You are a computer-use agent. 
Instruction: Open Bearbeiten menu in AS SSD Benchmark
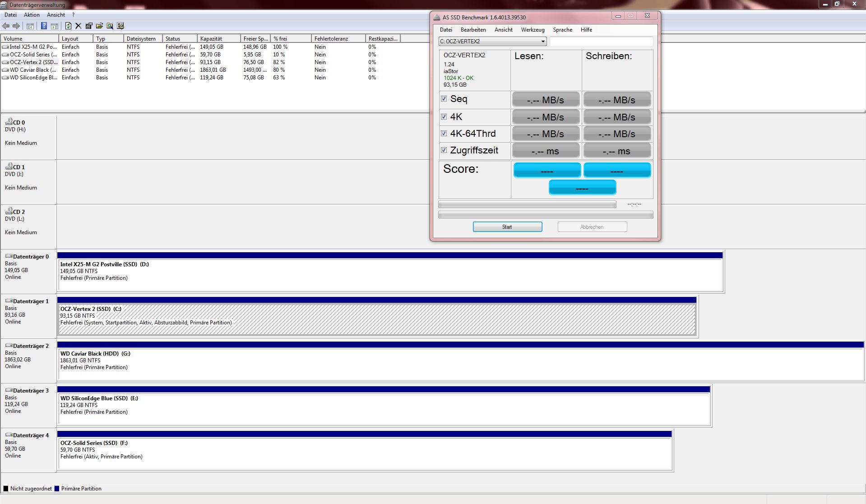[473, 30]
